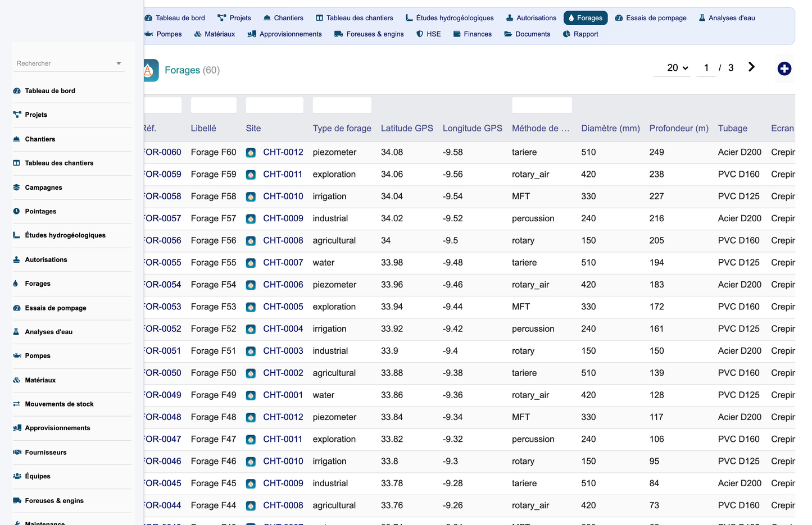The image size is (812, 525).
Task: Open Pompes icon in sidebar
Action: point(17,355)
